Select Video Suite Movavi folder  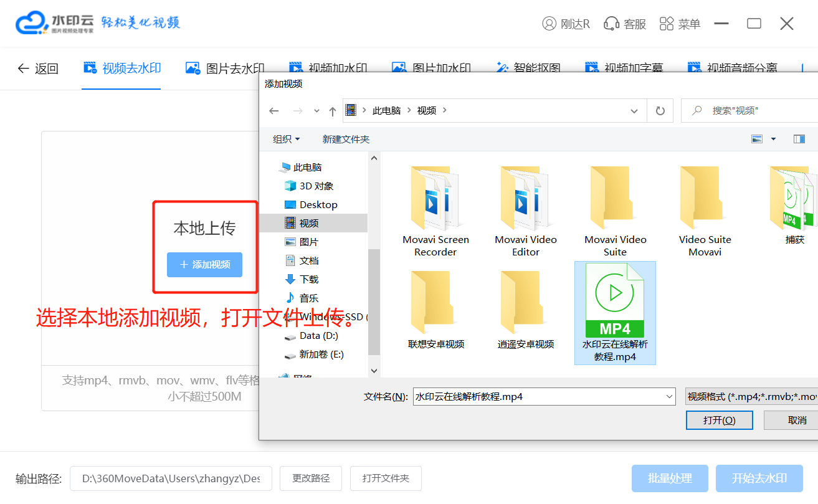pyautogui.click(x=705, y=212)
